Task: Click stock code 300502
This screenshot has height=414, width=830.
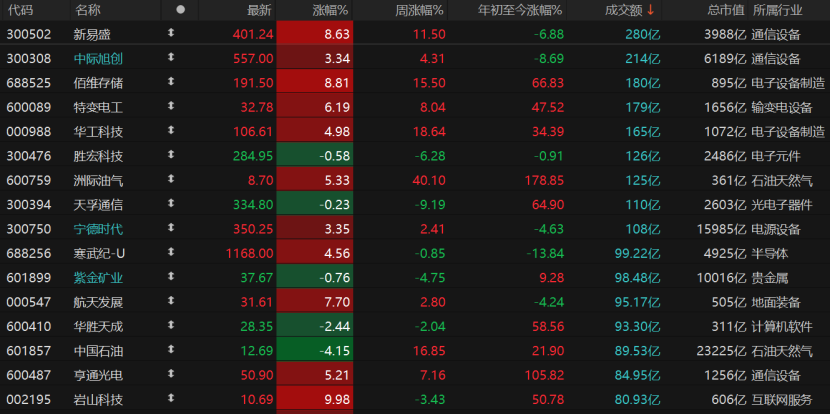Action: coord(29,34)
